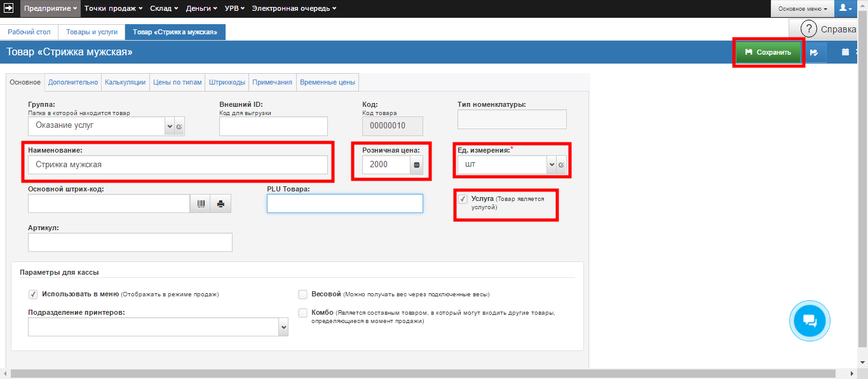Open the Склад menu
The image size is (868, 379).
click(x=165, y=8)
